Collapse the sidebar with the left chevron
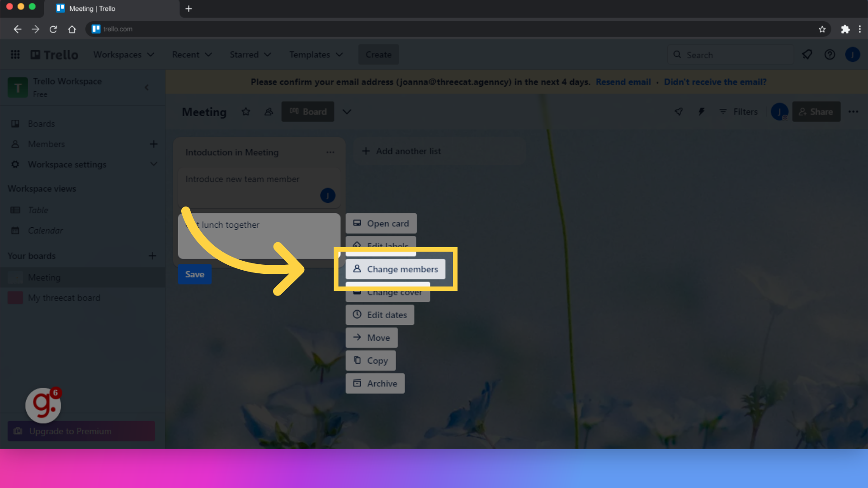 [146, 87]
